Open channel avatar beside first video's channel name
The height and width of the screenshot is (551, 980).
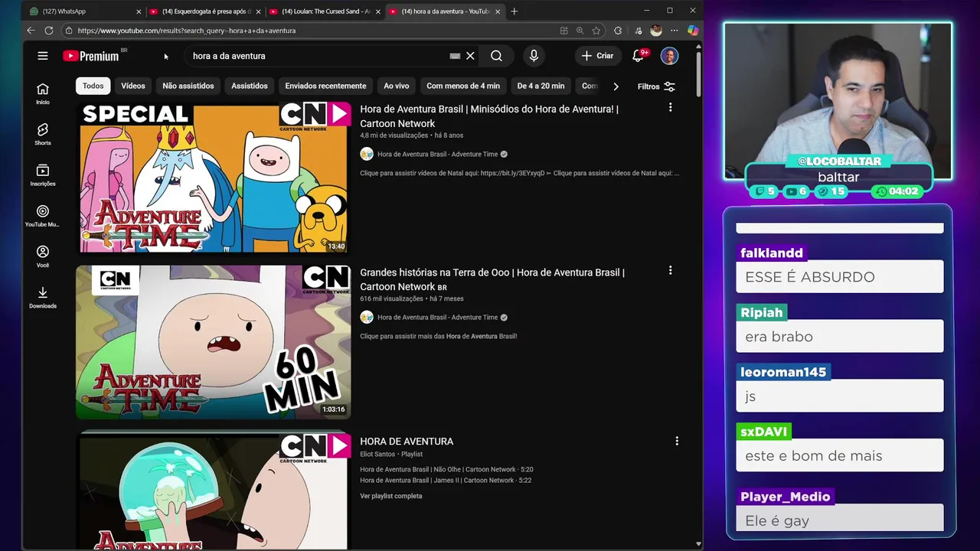pyautogui.click(x=367, y=154)
